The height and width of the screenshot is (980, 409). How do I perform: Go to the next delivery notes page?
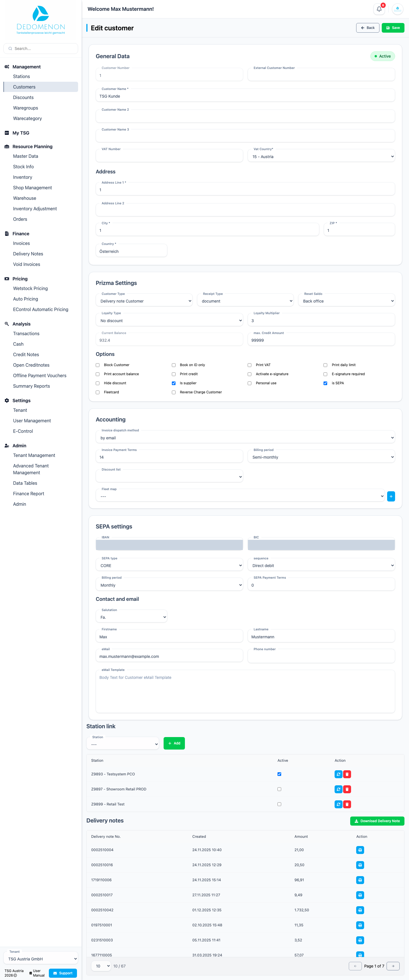click(393, 966)
